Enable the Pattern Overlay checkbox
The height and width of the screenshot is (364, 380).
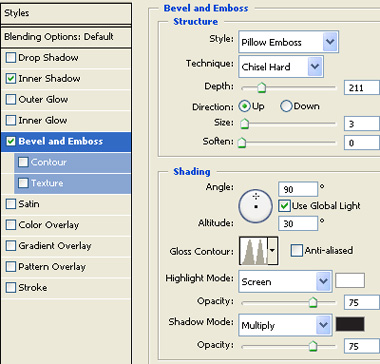11,267
